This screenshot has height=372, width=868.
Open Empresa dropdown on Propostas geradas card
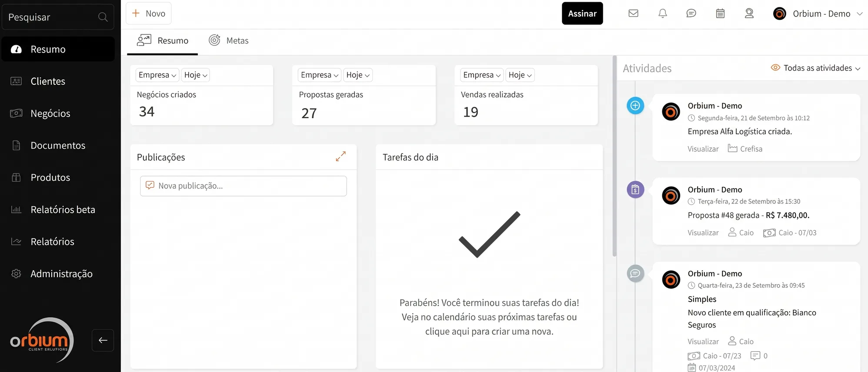320,75
